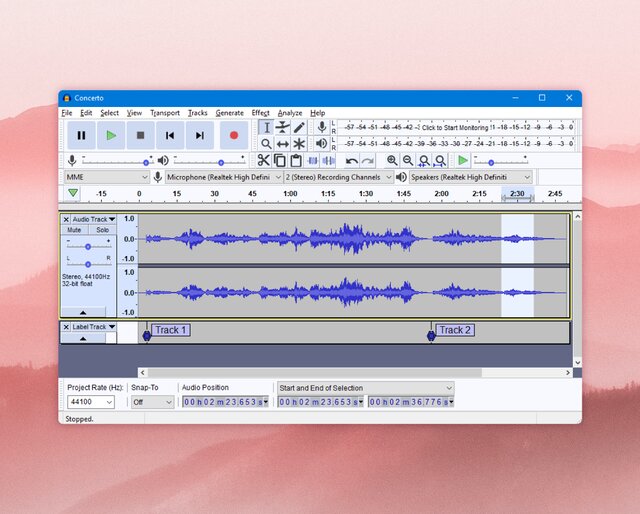The image size is (640, 514).
Task: Select the Envelope tool
Action: pyautogui.click(x=282, y=127)
